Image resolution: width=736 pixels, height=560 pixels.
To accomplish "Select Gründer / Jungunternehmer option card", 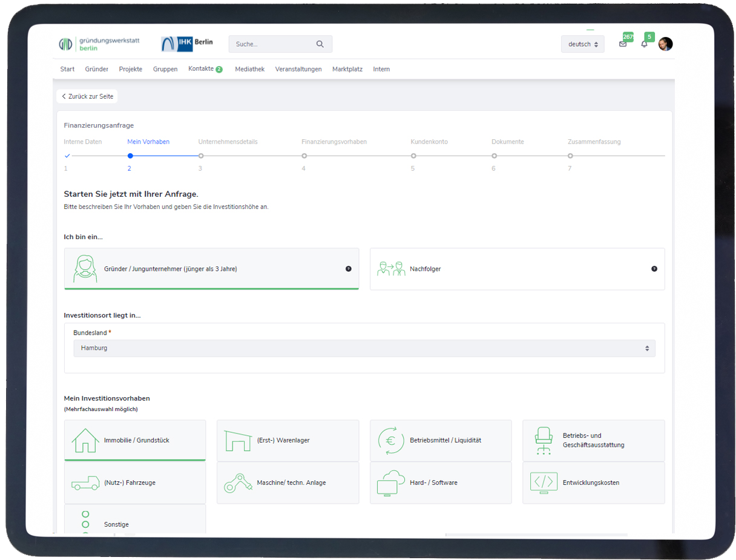I will [211, 269].
